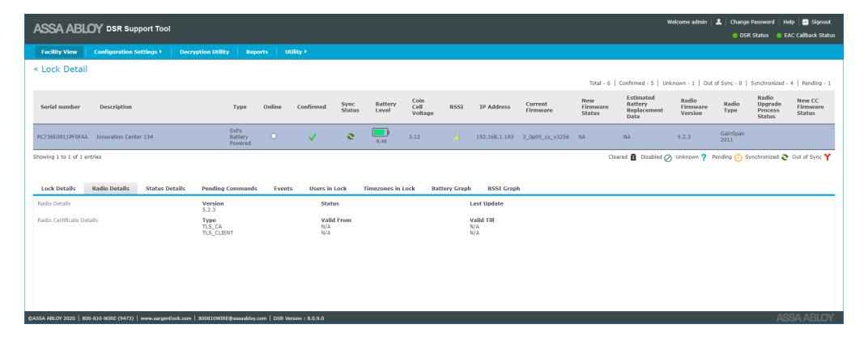Screen dimensions: 868x346
Task: Sort by the Description column header
Action: coord(116,107)
